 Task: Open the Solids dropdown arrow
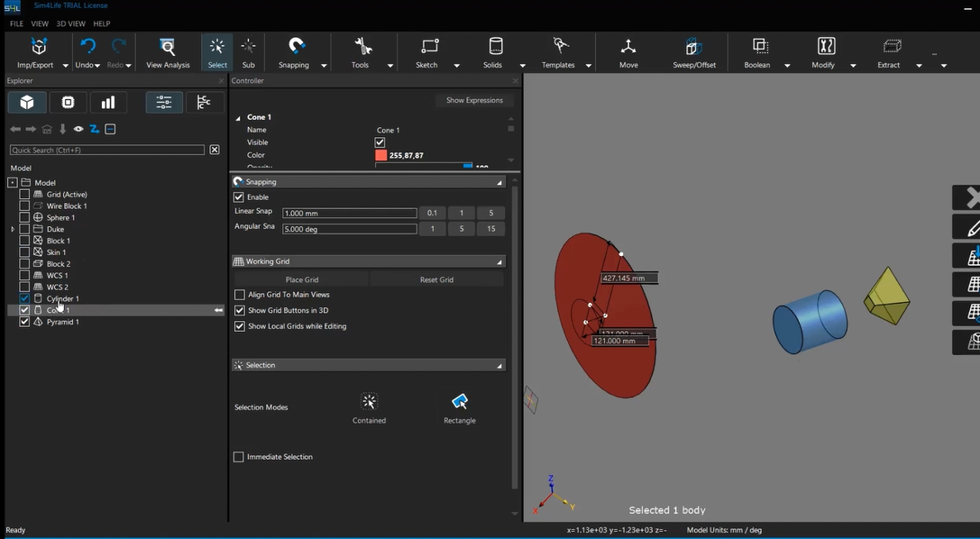[522, 66]
